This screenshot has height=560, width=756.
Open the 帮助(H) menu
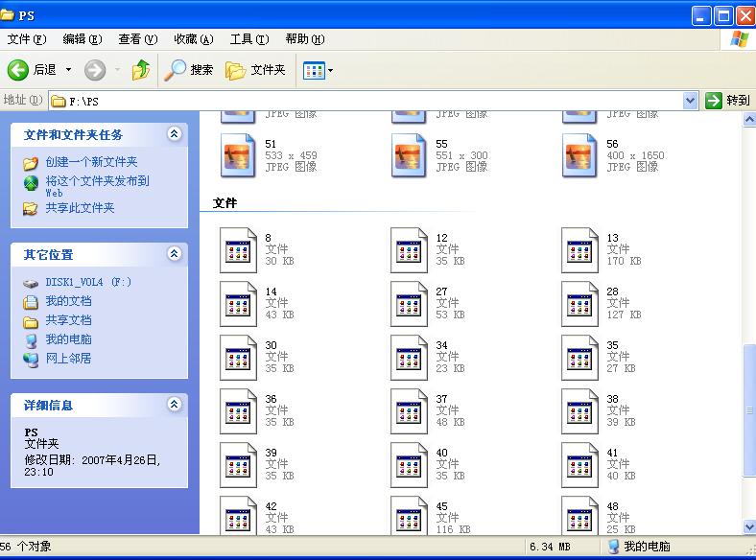tap(305, 39)
